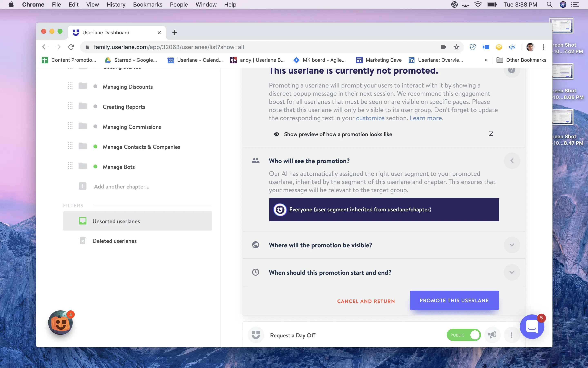Viewport: 588px width, 368px height.
Task: Click CANCEL AND RETURN
Action: tap(366, 301)
